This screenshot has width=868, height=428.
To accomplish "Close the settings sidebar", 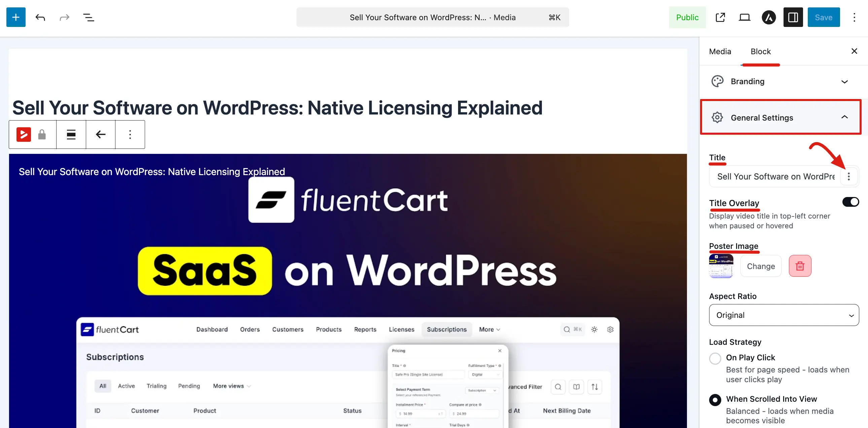I will [x=854, y=51].
